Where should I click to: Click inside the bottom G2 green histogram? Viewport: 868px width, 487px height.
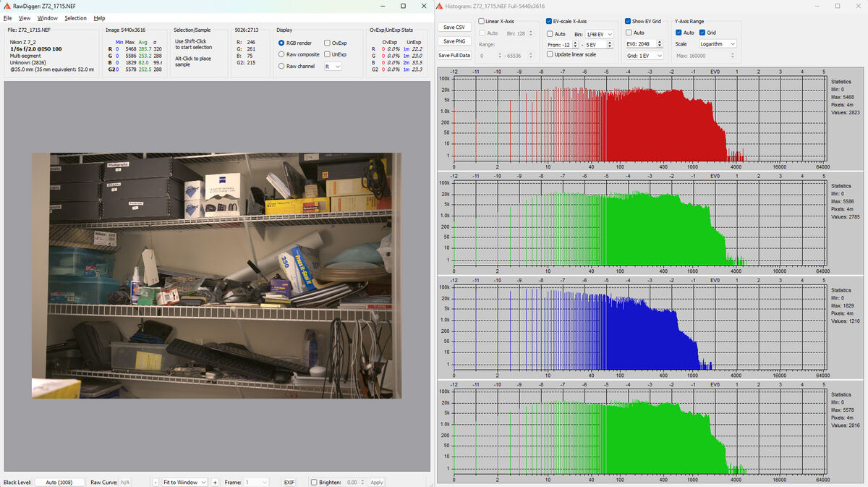pyautogui.click(x=639, y=432)
